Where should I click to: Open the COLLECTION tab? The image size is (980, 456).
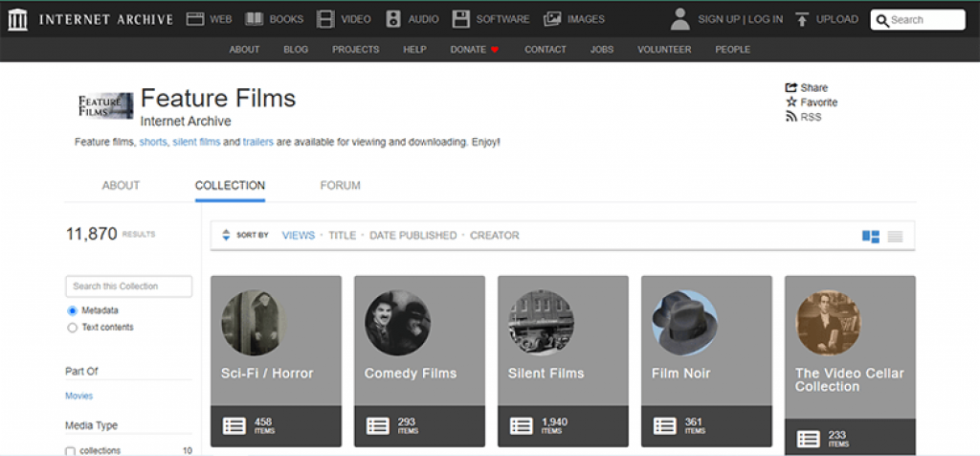coord(230,186)
